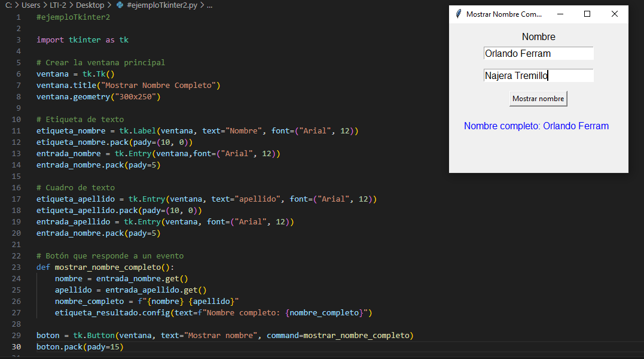Minimize the Mostrar Nombre Completo window
Viewport: 644px width, 359px height.
pyautogui.click(x=560, y=14)
